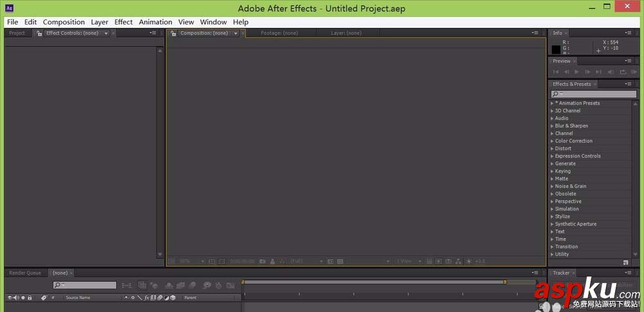Toggle Region of Interest in Composition footer

[330, 261]
